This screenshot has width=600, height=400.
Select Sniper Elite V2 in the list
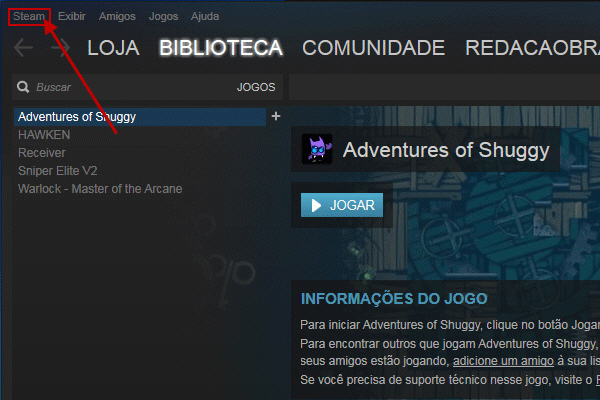click(x=58, y=171)
